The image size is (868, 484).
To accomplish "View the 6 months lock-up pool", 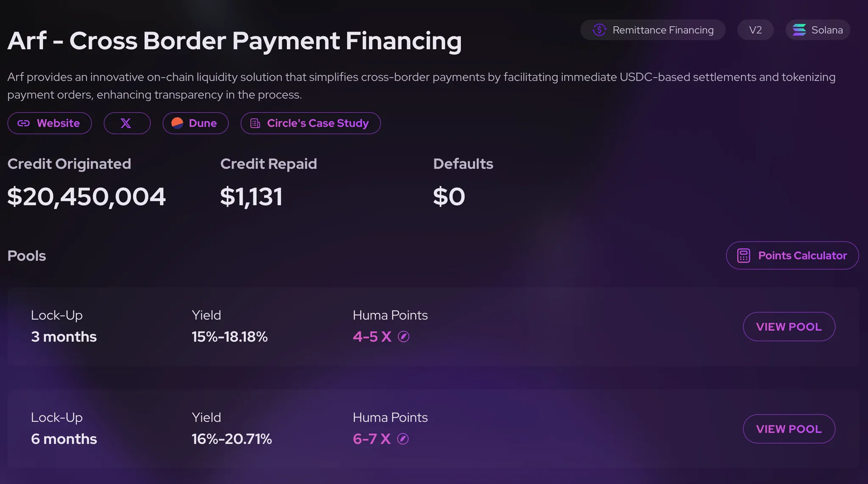I will pyautogui.click(x=788, y=428).
